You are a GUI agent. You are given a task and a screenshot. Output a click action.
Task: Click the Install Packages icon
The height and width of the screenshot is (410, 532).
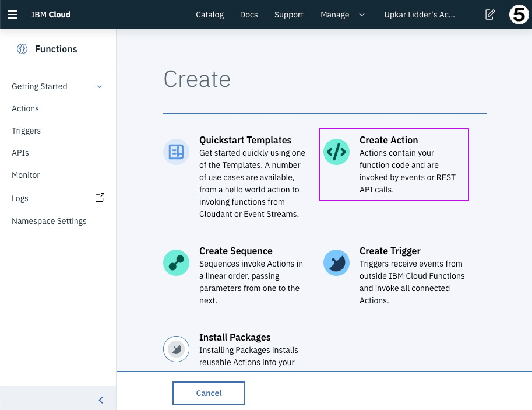(x=176, y=349)
